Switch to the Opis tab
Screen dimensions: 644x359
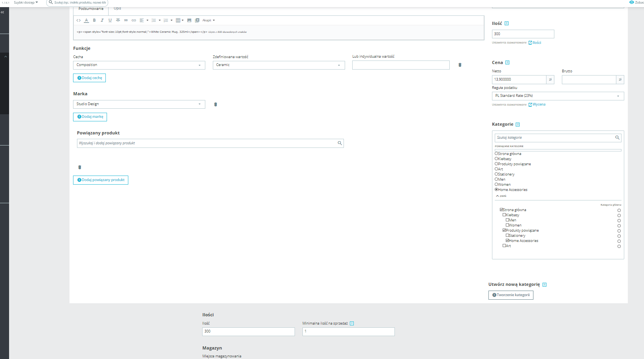(x=117, y=9)
